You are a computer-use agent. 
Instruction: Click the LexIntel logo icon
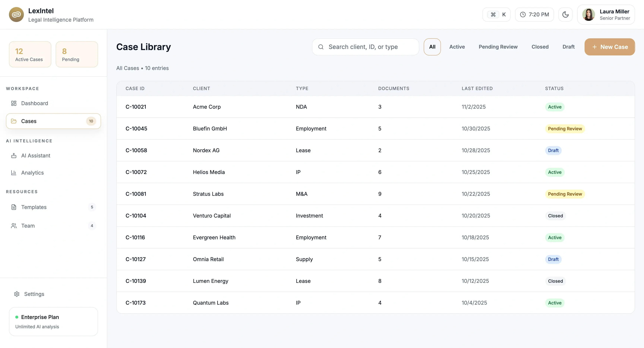click(16, 15)
